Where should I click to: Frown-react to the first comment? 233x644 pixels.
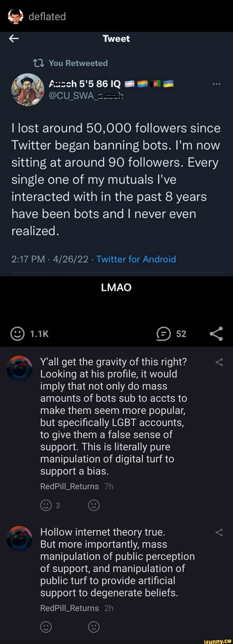[x=94, y=505]
